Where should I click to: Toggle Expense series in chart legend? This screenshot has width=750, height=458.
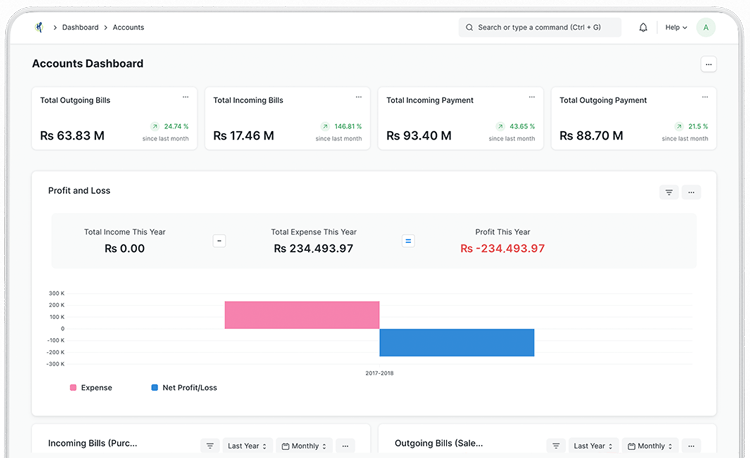pos(90,388)
